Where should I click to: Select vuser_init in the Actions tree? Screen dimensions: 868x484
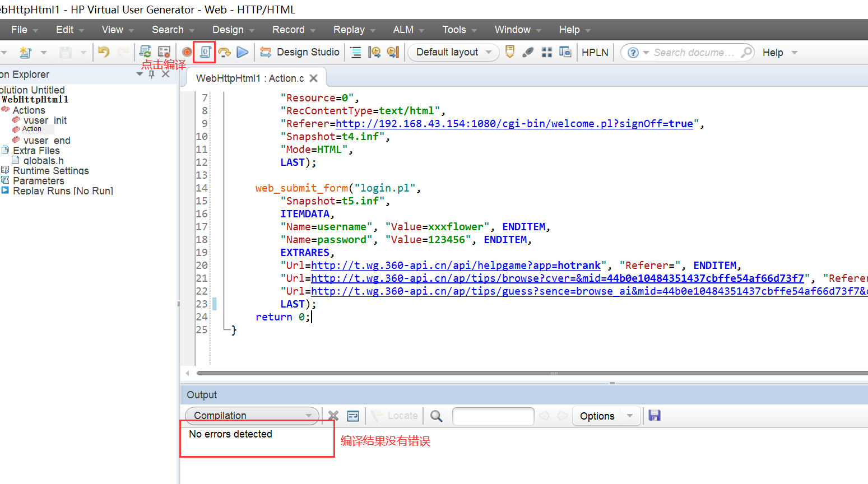45,120
